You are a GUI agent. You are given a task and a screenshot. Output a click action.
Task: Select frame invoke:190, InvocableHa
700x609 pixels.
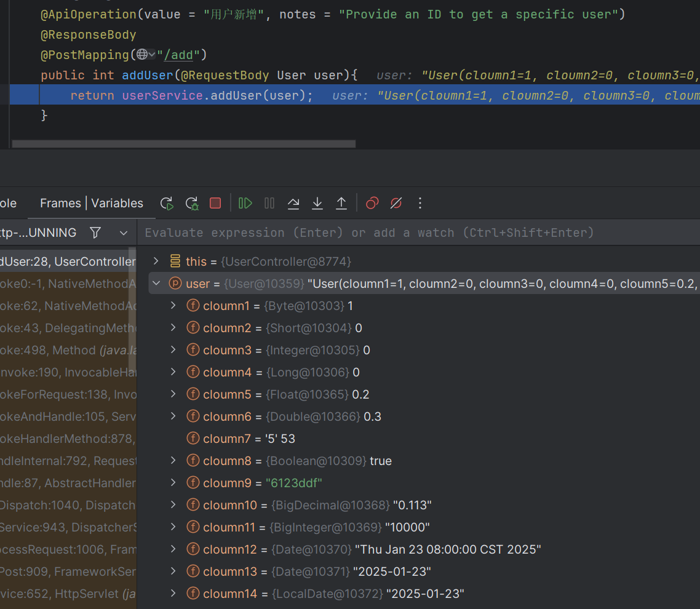tap(68, 372)
